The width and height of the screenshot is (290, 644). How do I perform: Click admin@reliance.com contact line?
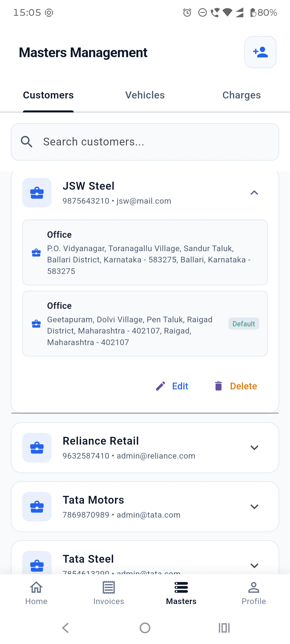pyautogui.click(x=129, y=456)
